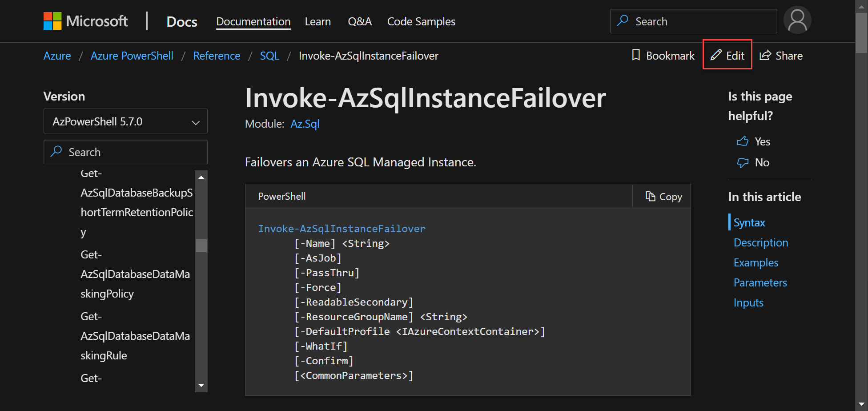The height and width of the screenshot is (411, 868).
Task: Click the Edit pencil icon
Action: coord(715,55)
